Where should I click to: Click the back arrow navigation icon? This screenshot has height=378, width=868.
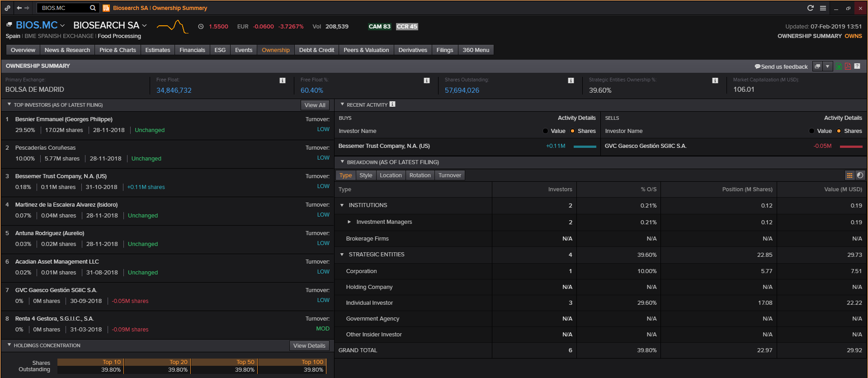[x=19, y=8]
